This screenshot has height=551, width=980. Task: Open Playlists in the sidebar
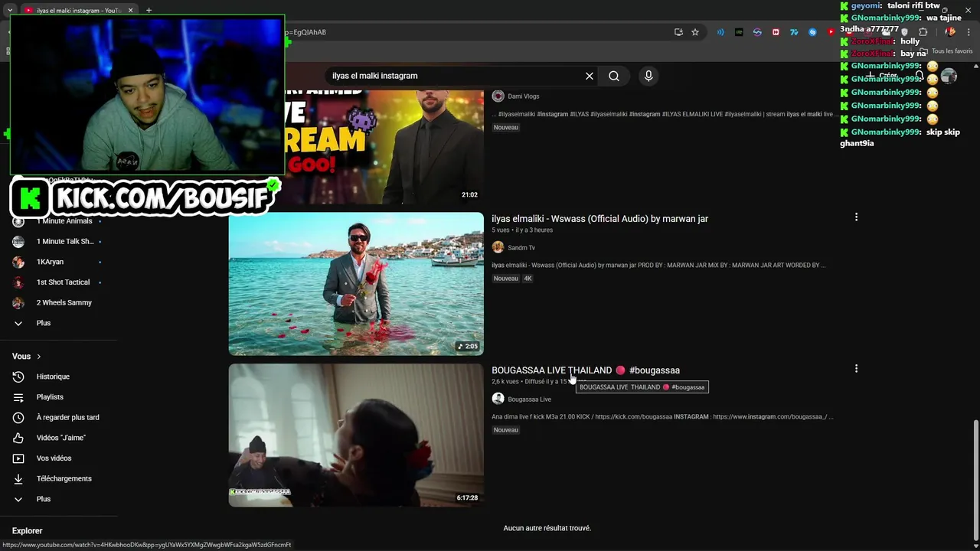click(58, 397)
